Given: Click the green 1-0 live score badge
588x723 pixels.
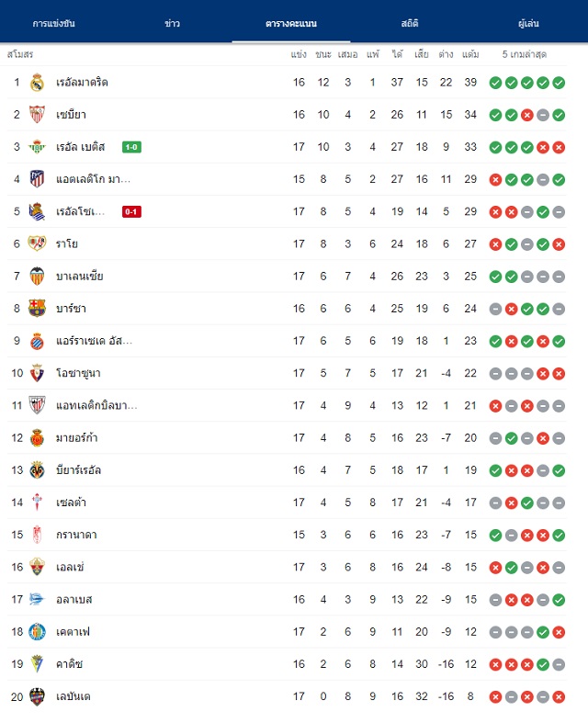Looking at the screenshot, I should (131, 147).
